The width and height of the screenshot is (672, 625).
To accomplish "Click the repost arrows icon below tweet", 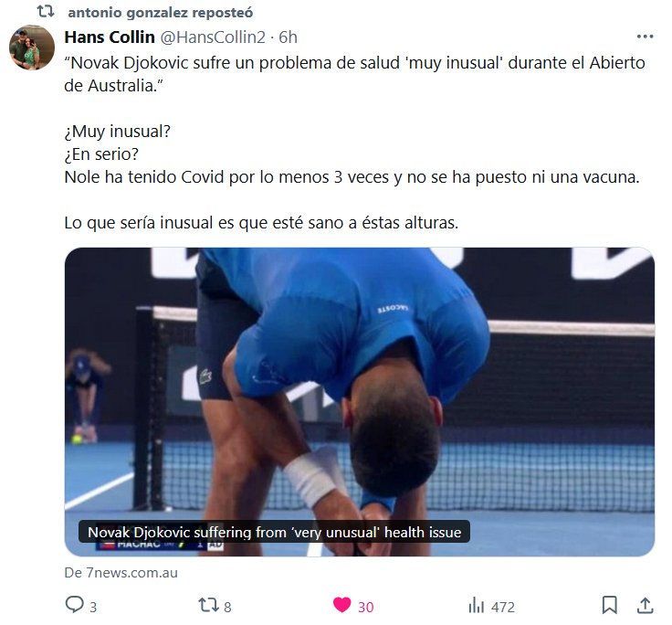I will [x=208, y=605].
